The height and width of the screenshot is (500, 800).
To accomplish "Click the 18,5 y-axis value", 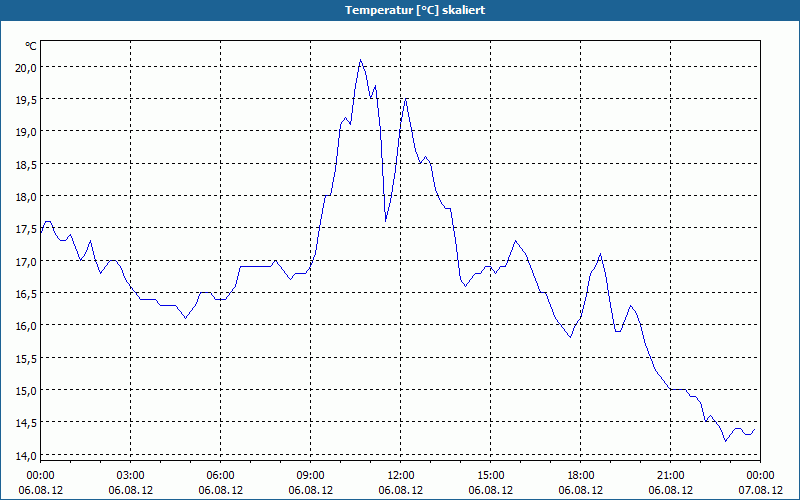I will click(26, 164).
